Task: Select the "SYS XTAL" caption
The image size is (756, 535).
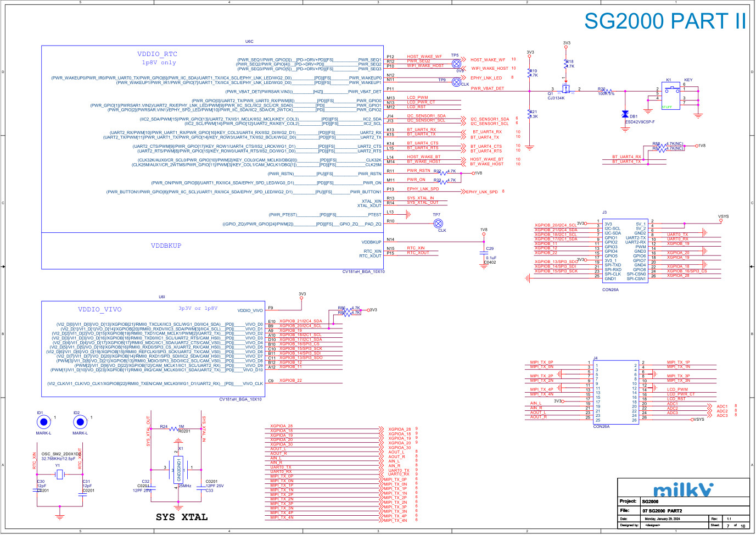Action: coord(182,517)
